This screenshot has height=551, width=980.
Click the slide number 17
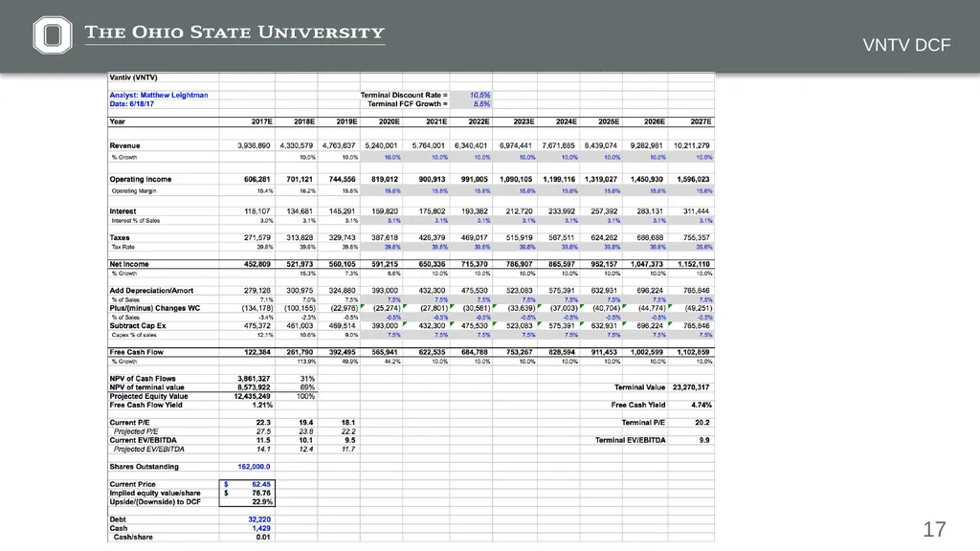click(x=934, y=529)
